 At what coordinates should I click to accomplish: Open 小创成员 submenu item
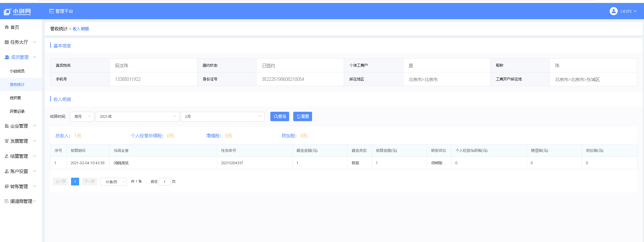(x=17, y=71)
